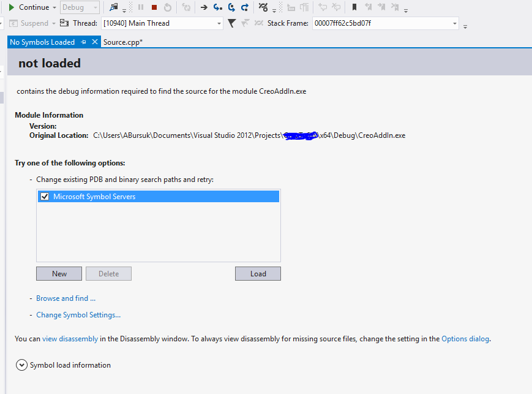The image size is (532, 394).
Task: Open the Debug configuration dropdown
Action: point(80,7)
